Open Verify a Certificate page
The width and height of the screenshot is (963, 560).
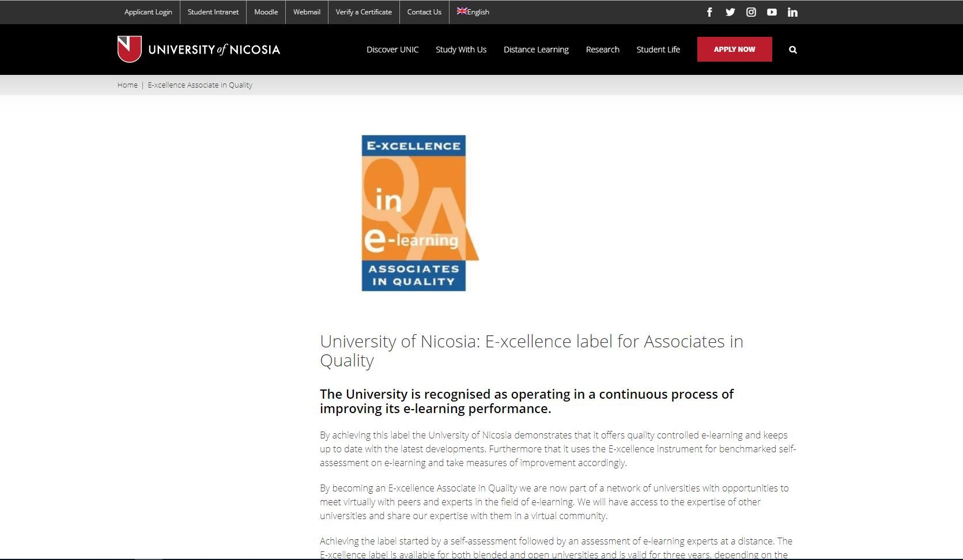click(x=364, y=12)
